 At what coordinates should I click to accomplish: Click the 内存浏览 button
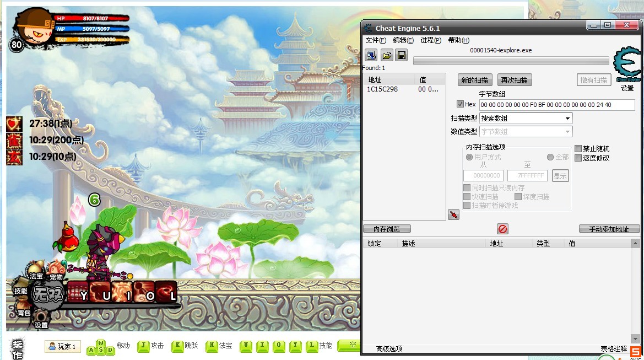(x=387, y=229)
